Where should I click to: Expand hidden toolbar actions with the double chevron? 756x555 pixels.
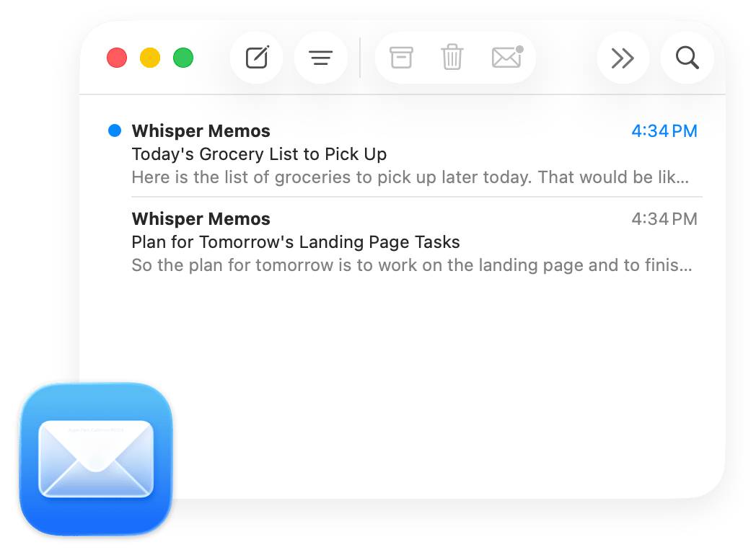pos(622,58)
